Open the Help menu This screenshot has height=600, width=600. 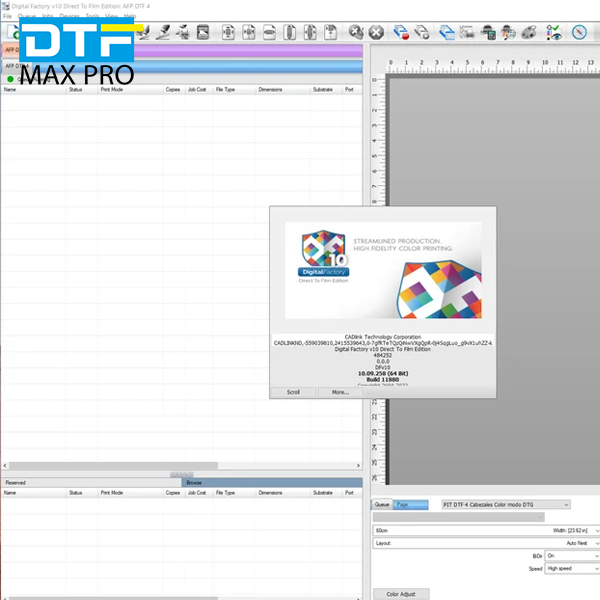[129, 16]
